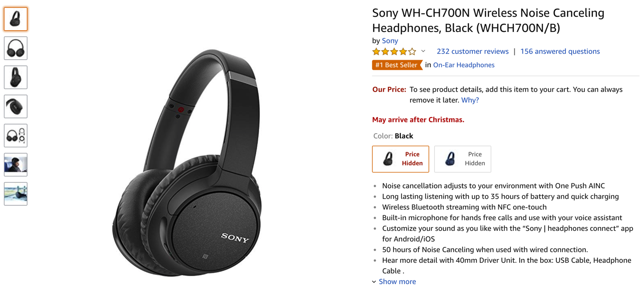Open the person wearing headphones thumbnail
The height and width of the screenshot is (293, 644).
tap(16, 164)
